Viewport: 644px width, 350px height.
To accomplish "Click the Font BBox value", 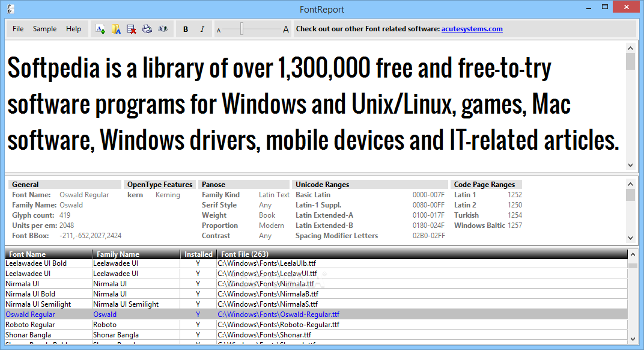I will (90, 236).
